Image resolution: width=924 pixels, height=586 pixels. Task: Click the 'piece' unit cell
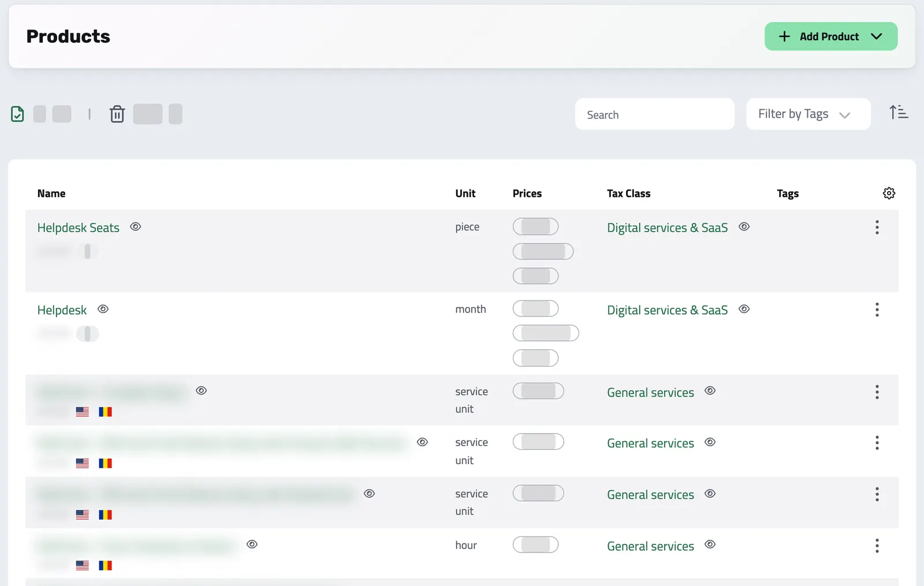pos(467,227)
